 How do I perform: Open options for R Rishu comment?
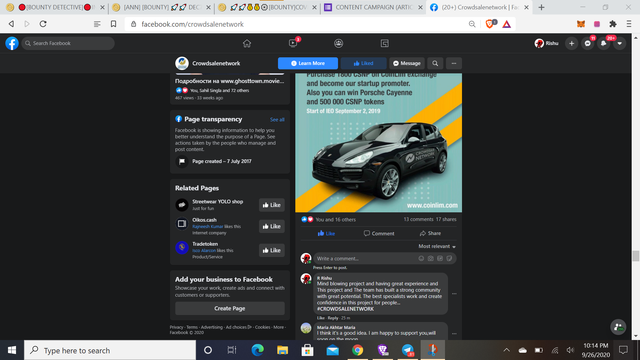coord(454,293)
